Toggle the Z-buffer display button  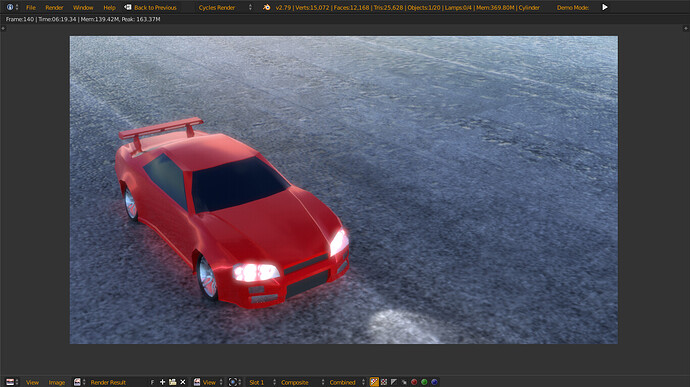(x=404, y=382)
